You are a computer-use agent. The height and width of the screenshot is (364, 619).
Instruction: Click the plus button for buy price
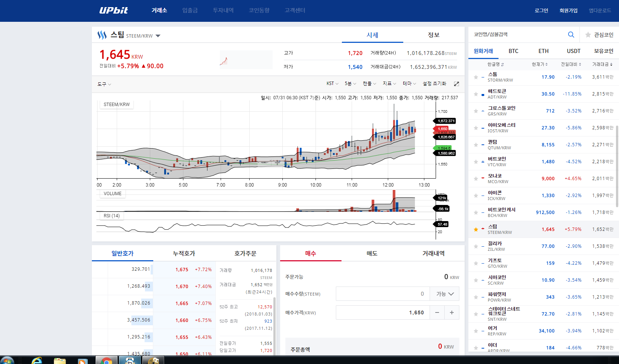pos(452,312)
